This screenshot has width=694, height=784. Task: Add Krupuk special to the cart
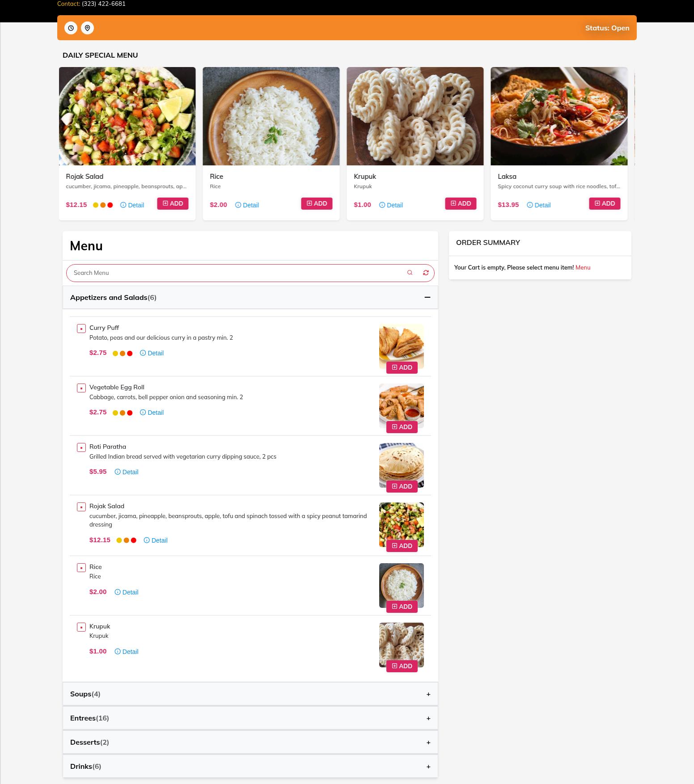[x=461, y=203]
